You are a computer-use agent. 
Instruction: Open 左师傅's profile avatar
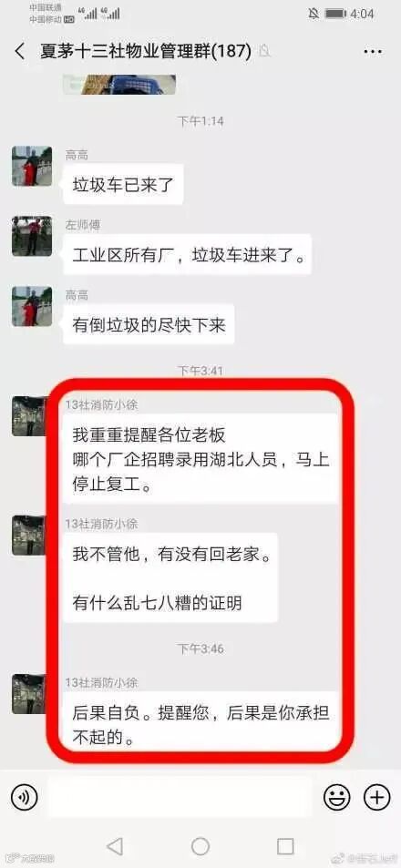pos(32,236)
